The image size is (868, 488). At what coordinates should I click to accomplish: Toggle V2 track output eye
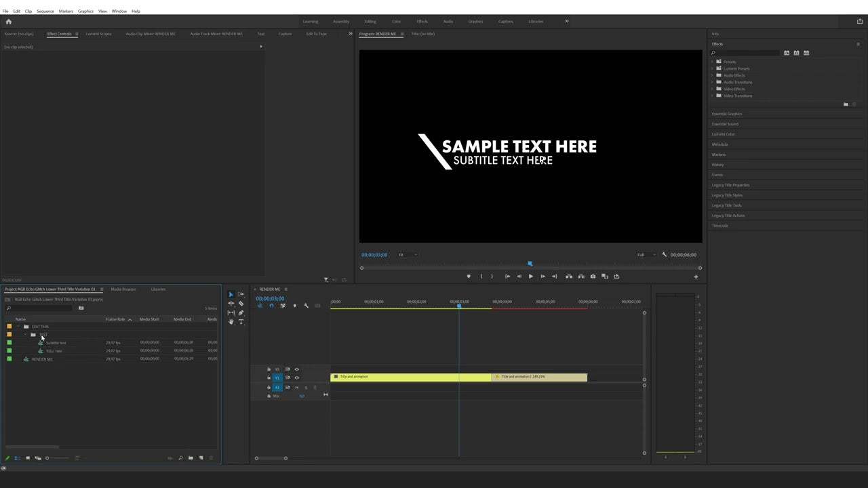pyautogui.click(x=296, y=369)
